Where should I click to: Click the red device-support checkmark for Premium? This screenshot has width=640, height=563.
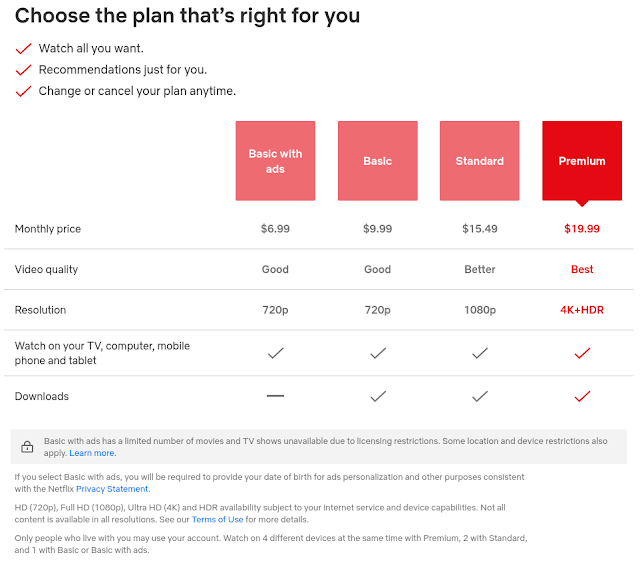[x=582, y=353]
